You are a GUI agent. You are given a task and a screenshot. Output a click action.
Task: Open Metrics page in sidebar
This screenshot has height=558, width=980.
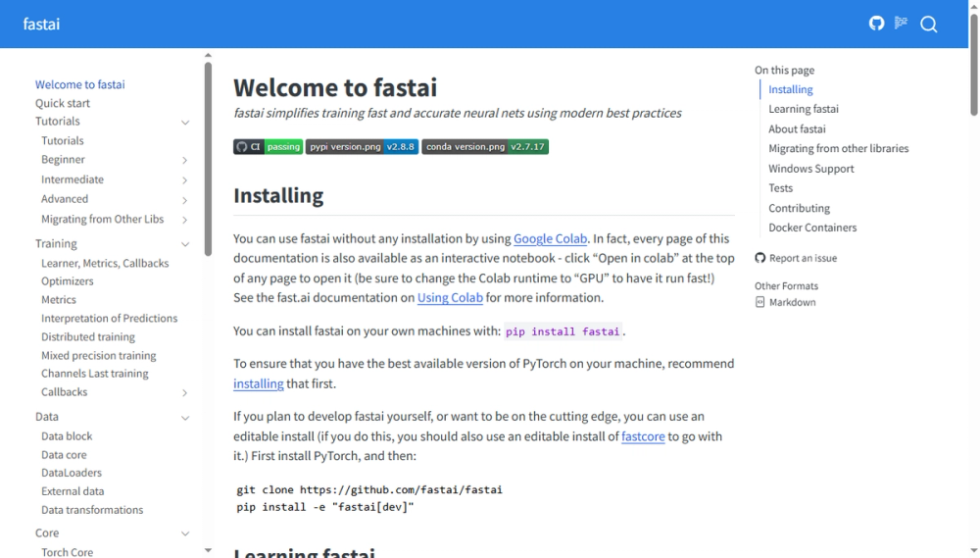point(59,300)
